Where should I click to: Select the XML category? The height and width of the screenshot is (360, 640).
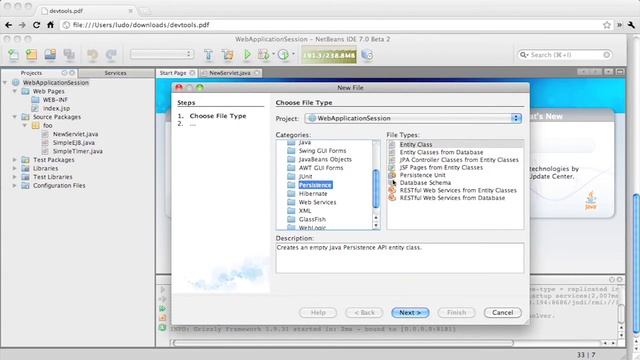(x=305, y=211)
